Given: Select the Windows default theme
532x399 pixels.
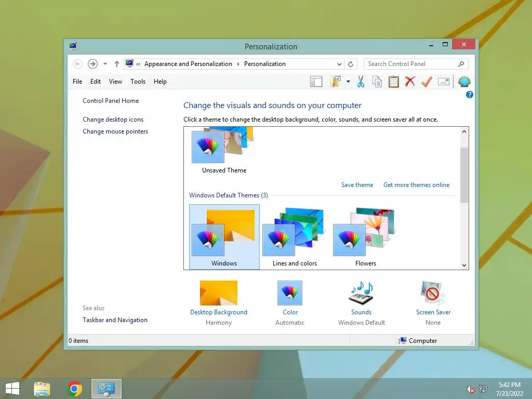Looking at the screenshot, I should tap(224, 237).
